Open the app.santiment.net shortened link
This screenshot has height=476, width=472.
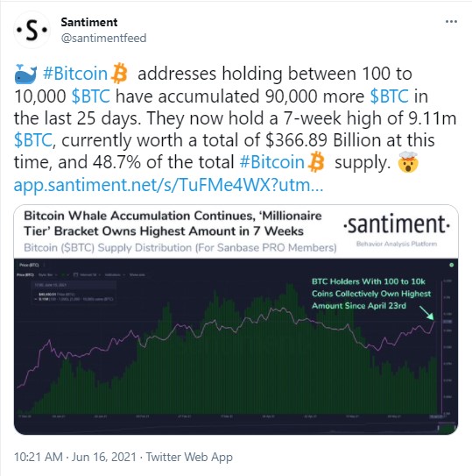pos(168,185)
